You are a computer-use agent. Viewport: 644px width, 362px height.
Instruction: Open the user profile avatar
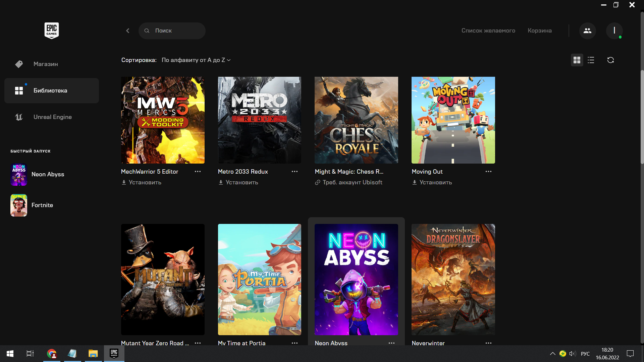tap(614, 31)
